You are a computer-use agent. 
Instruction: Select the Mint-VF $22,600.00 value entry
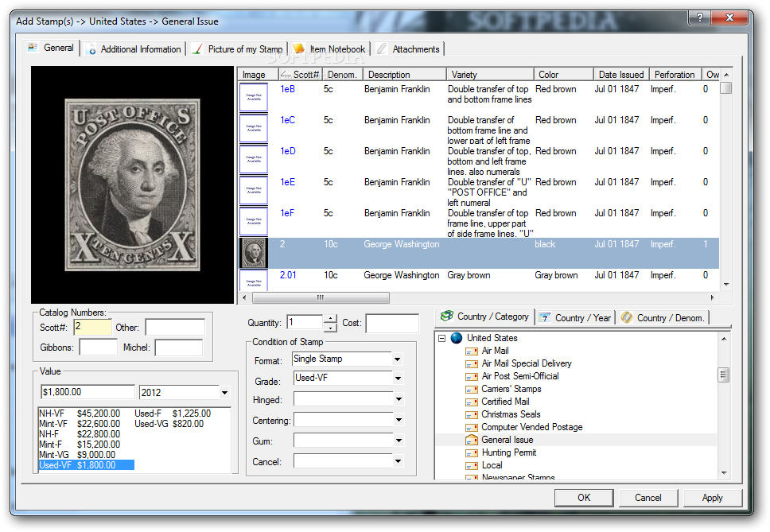[80, 424]
